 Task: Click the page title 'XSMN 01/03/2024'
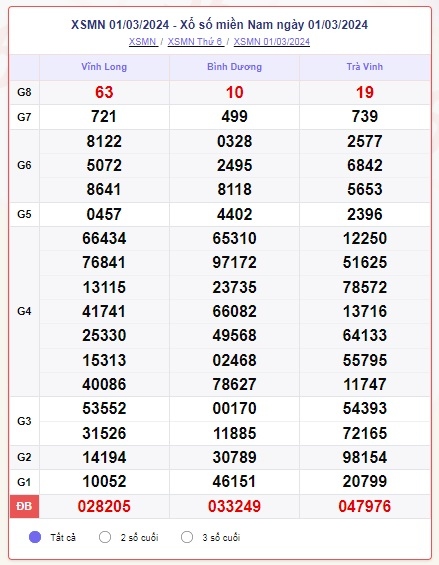[120, 25]
